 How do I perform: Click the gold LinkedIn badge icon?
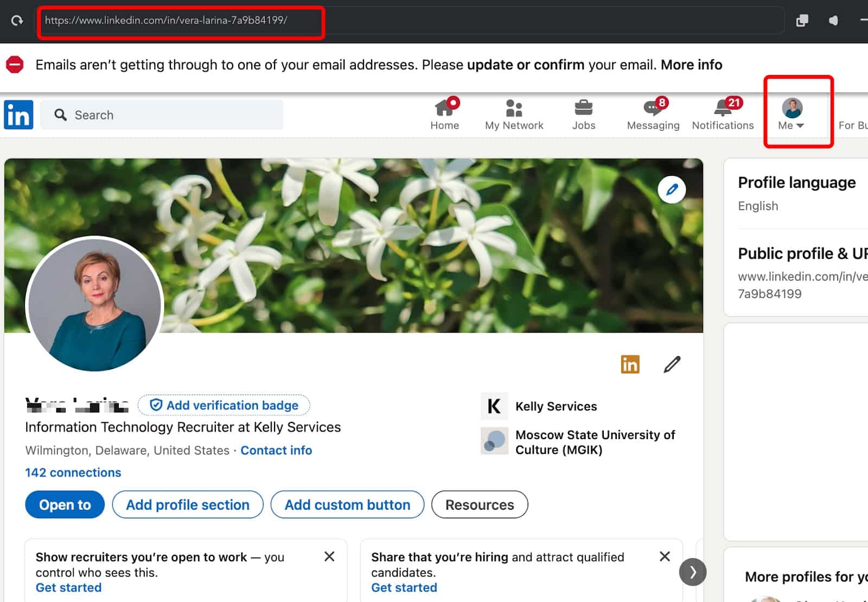[x=630, y=364]
